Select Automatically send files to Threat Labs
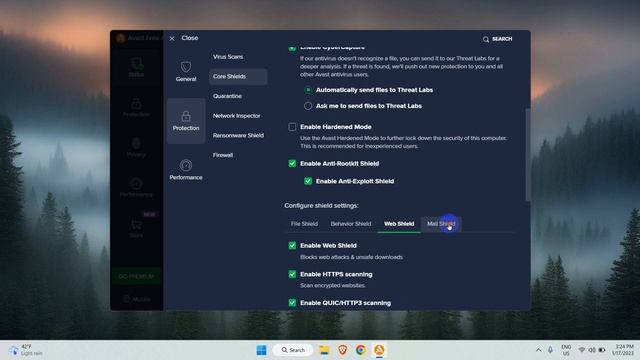Image resolution: width=640 pixels, height=360 pixels. [308, 90]
